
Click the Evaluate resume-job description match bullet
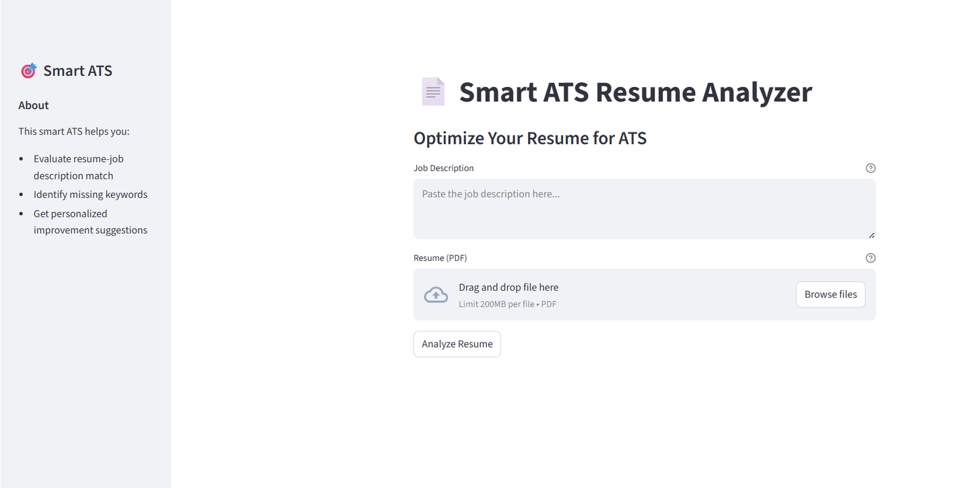point(78,167)
